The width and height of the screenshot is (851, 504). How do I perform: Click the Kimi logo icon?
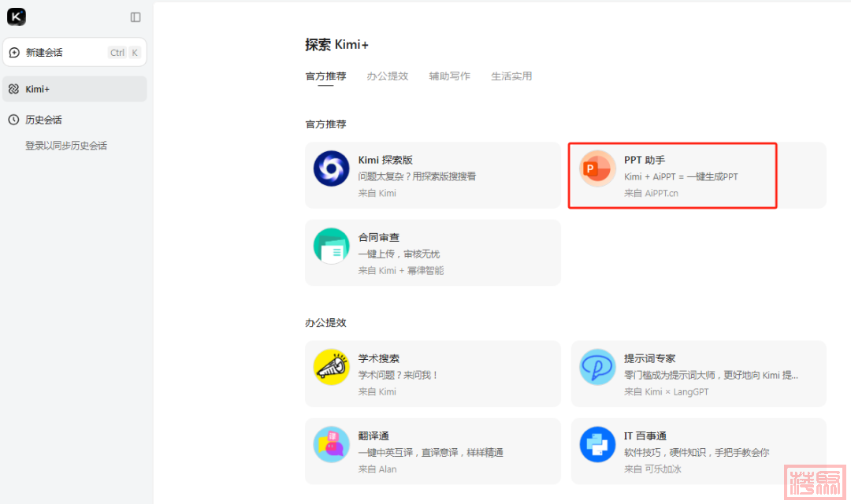tap(17, 17)
